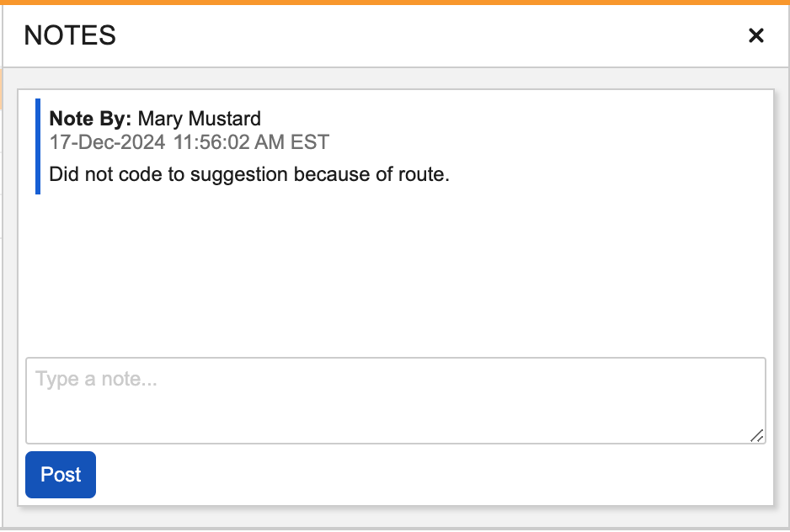Click the orange strip above the header

coord(395,3)
